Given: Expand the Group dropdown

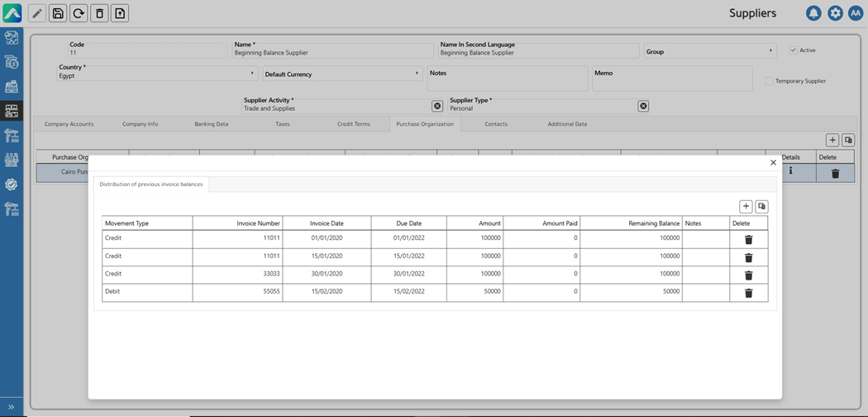Looking at the screenshot, I should click(770, 51).
